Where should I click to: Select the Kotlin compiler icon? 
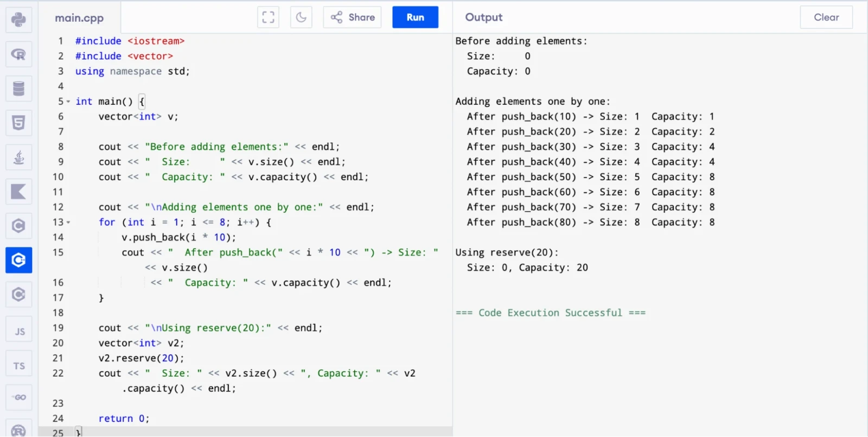[x=19, y=192]
